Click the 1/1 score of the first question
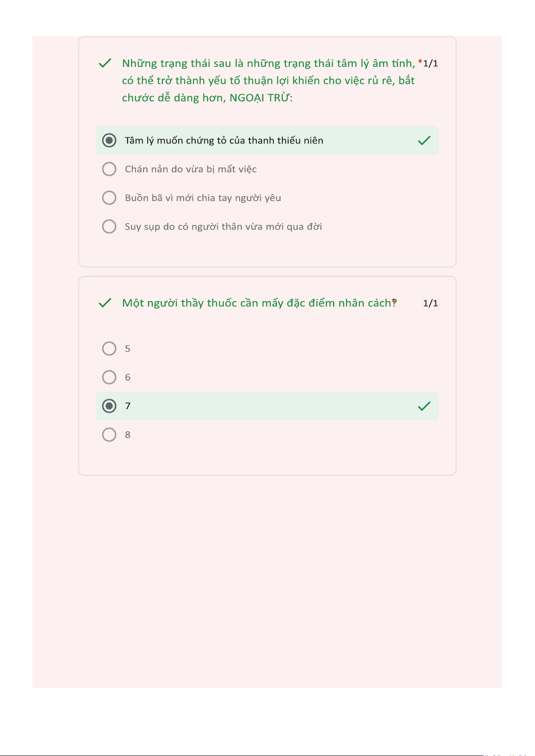Image resolution: width=535 pixels, height=756 pixels. [x=431, y=64]
